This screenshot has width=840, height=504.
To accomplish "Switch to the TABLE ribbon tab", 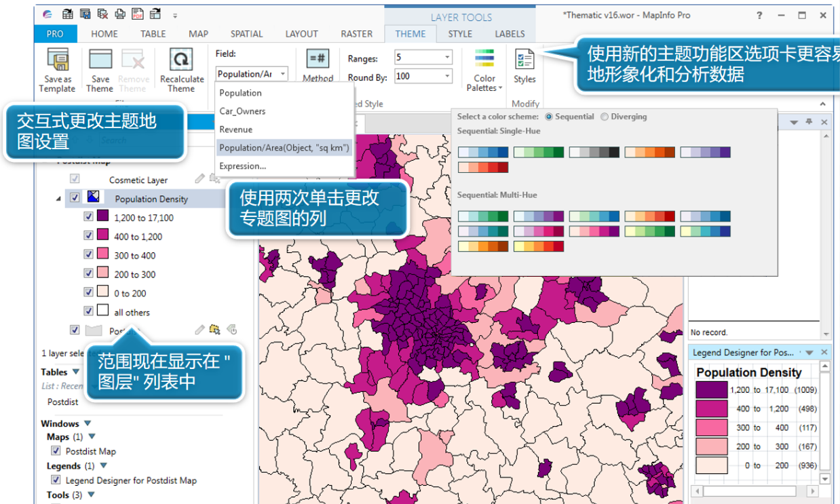I will pos(153,34).
